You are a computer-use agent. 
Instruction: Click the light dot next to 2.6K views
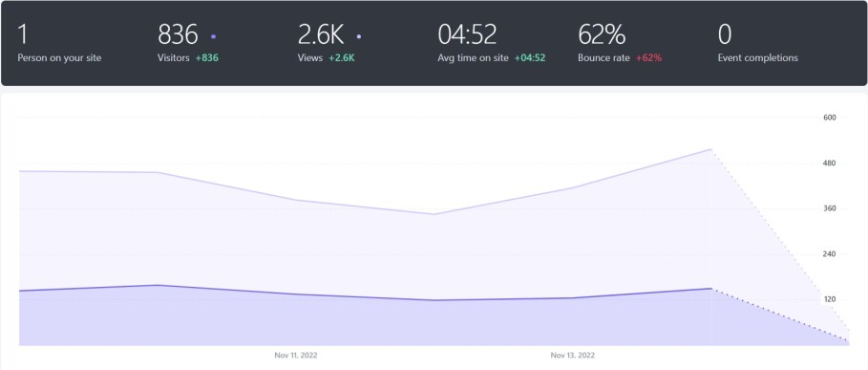[x=359, y=36]
